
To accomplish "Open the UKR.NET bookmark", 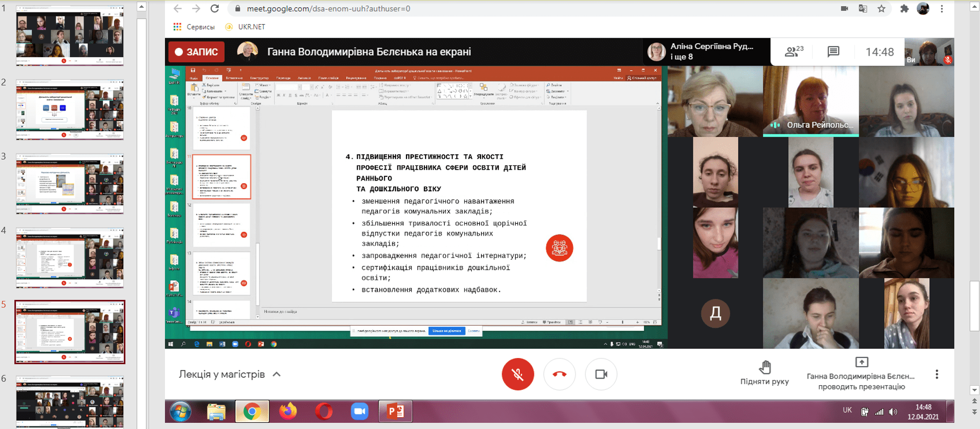I will (x=246, y=27).
